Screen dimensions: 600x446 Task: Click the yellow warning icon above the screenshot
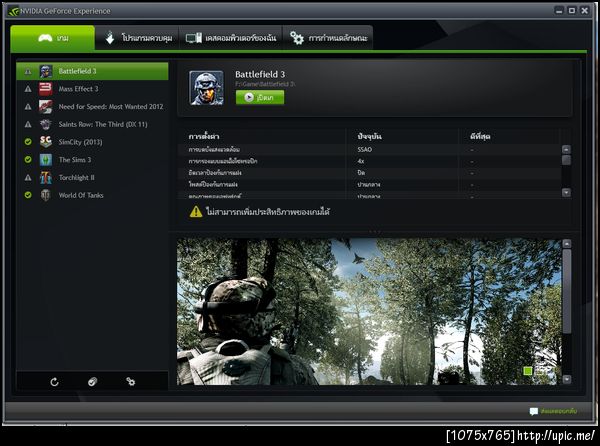(x=196, y=211)
